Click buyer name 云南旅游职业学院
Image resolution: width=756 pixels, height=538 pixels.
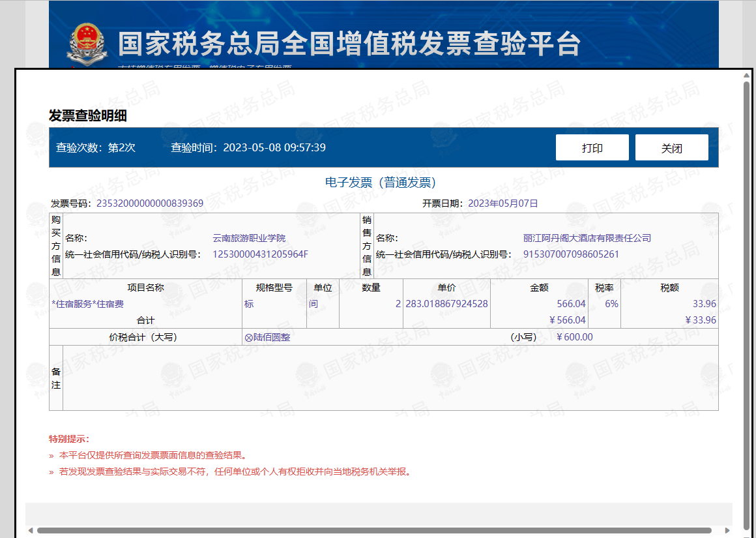[249, 238]
